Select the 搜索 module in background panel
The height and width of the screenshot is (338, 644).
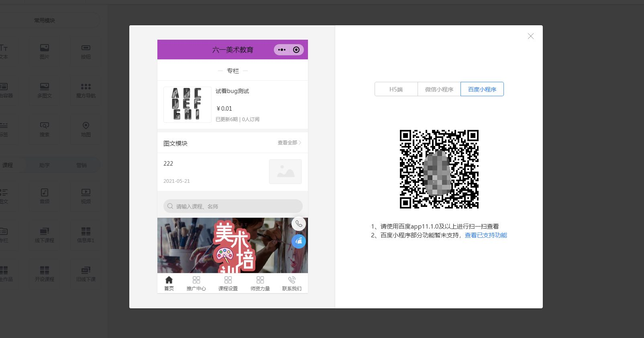45,130
